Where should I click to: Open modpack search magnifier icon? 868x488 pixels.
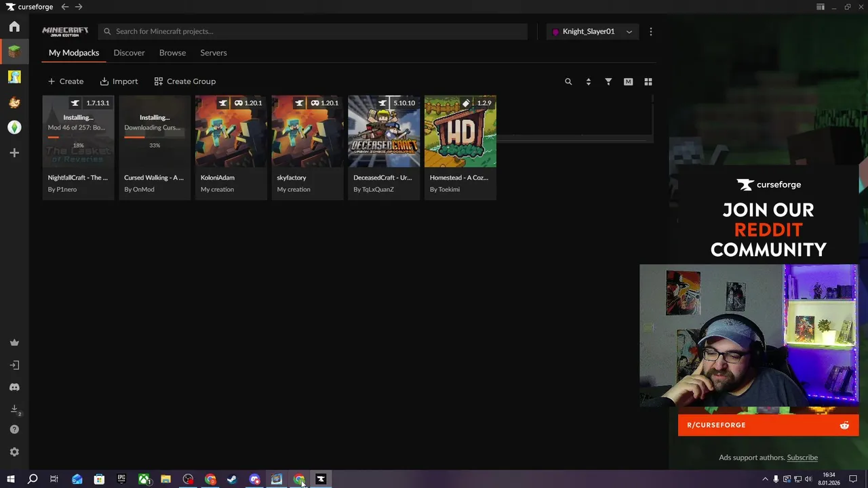click(568, 81)
